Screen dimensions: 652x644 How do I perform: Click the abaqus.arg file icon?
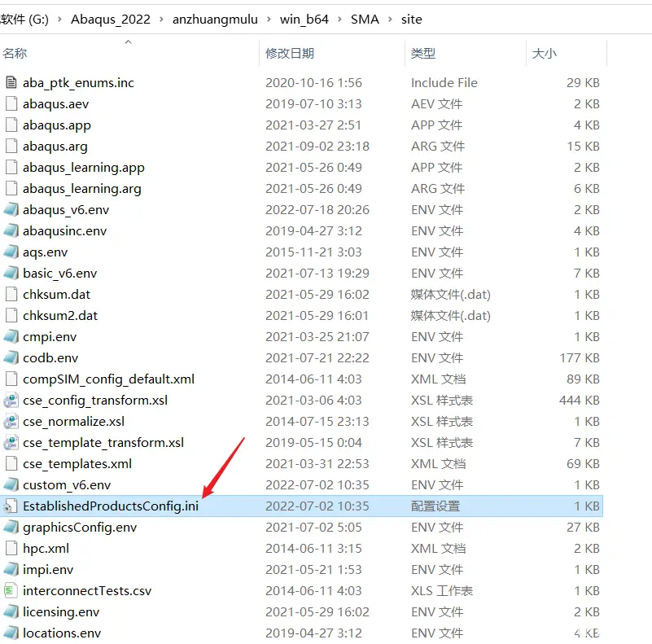tap(11, 146)
